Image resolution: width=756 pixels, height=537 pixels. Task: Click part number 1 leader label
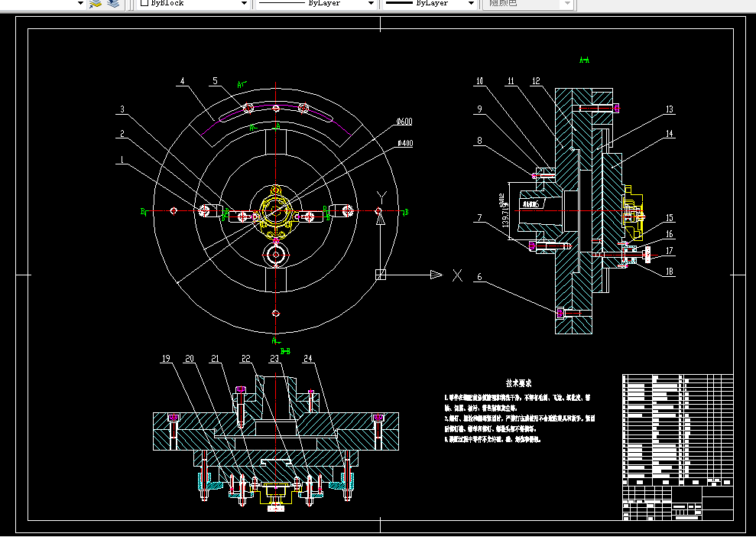(122, 160)
